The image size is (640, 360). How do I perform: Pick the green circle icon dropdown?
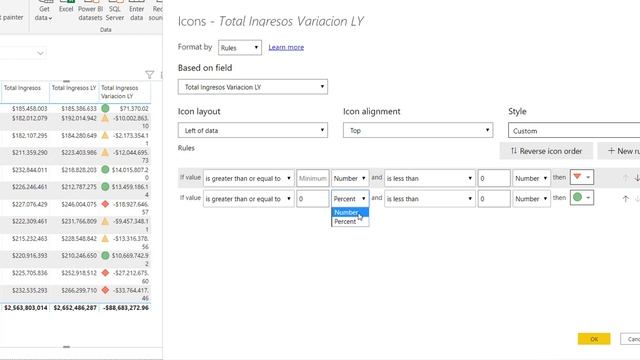click(582, 198)
